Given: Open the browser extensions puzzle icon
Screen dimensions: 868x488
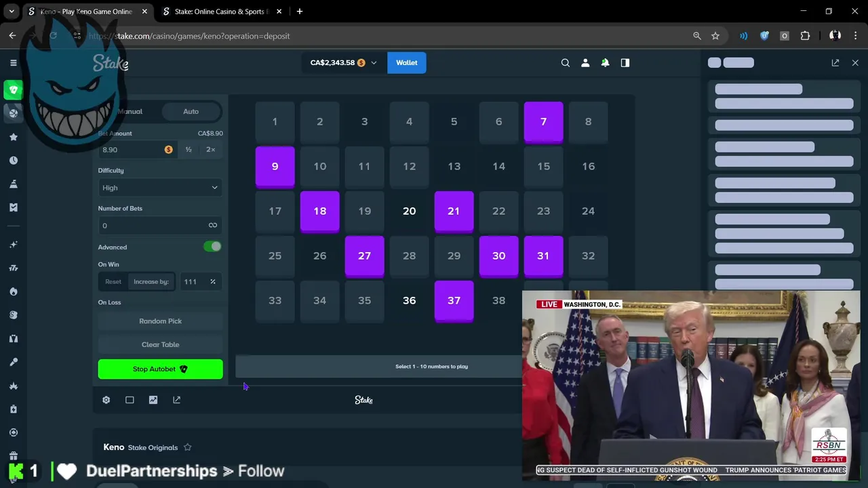Looking at the screenshot, I should point(806,36).
